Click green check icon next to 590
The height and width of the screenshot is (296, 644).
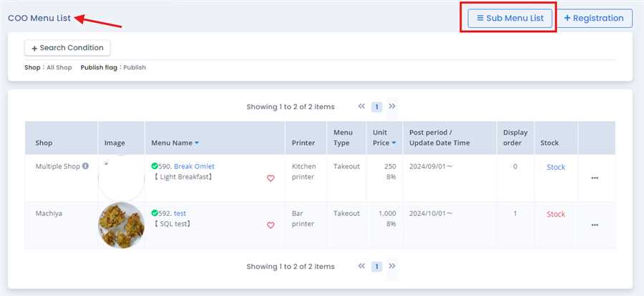click(x=155, y=166)
